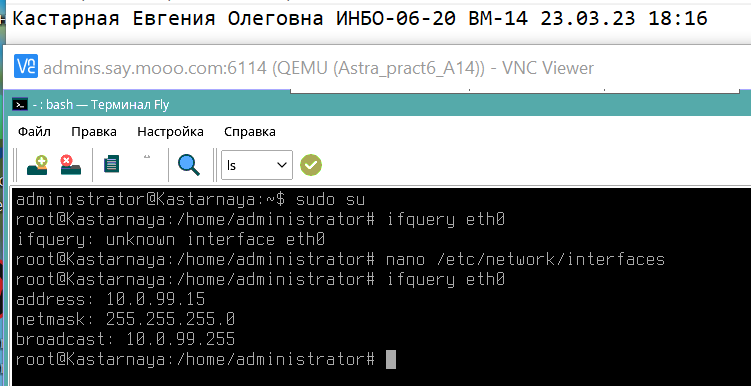751x386 pixels.
Task: Click the terminal icon in Fly title bar
Action: pos(20,104)
